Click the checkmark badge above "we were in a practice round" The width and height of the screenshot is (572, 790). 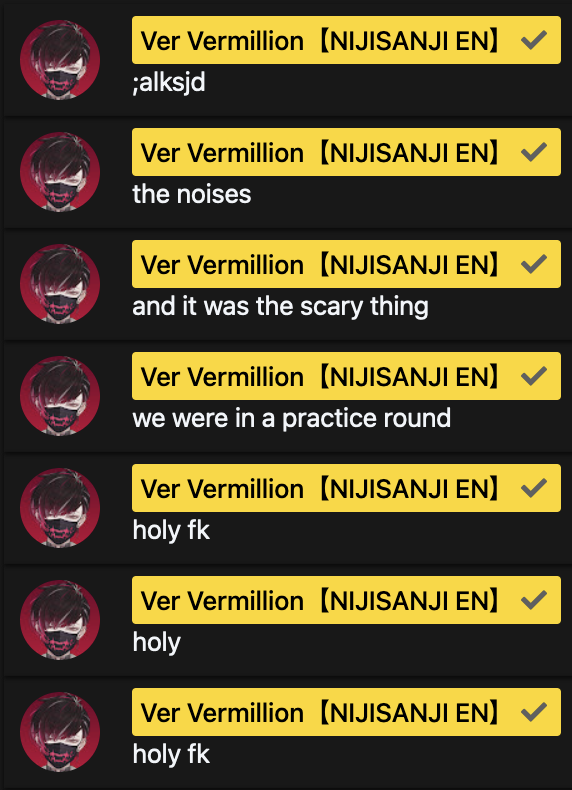(x=534, y=376)
